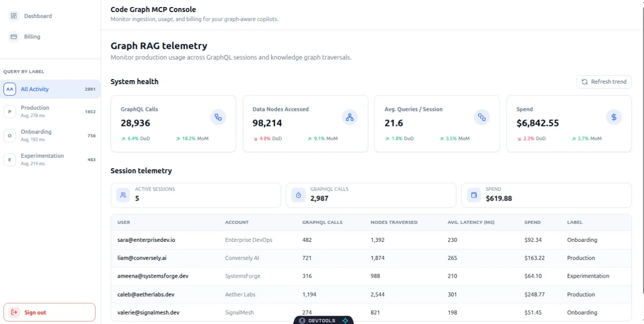644x324 pixels.
Task: Sign out of the console
Action: (49, 312)
